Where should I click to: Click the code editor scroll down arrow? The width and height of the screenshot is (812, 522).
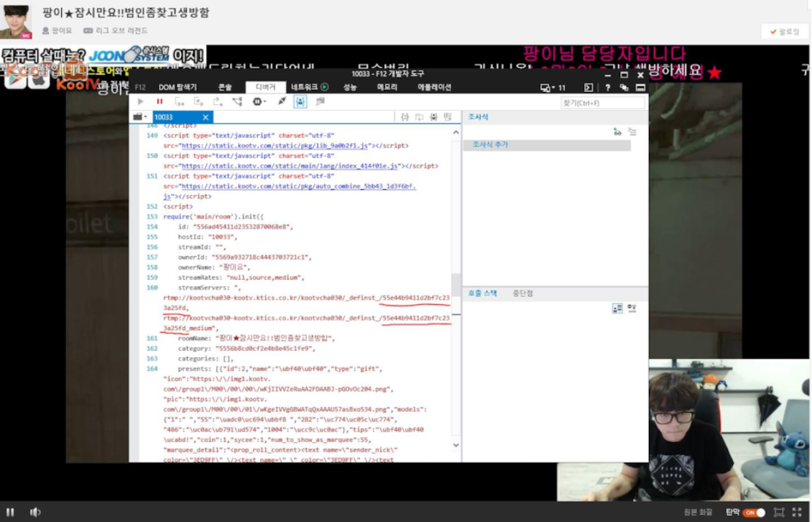456,445
